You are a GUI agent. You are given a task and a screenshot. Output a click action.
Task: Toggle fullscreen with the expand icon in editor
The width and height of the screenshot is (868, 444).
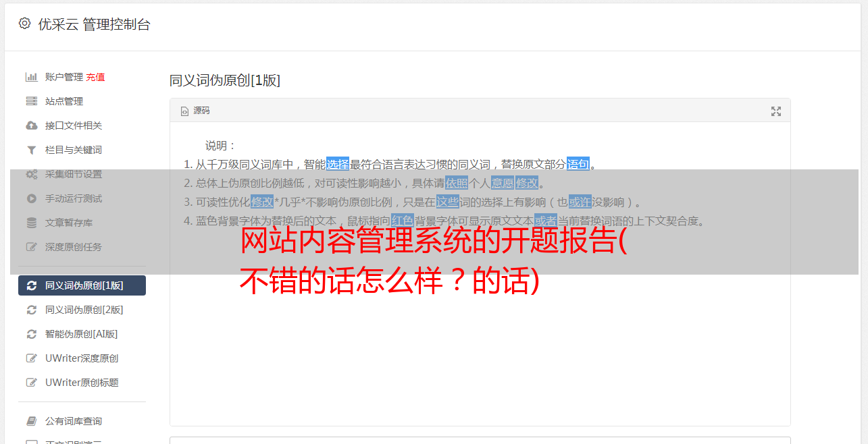point(776,111)
